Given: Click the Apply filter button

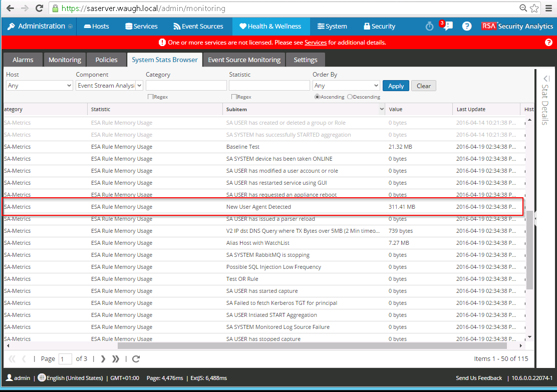Looking at the screenshot, I should (396, 86).
